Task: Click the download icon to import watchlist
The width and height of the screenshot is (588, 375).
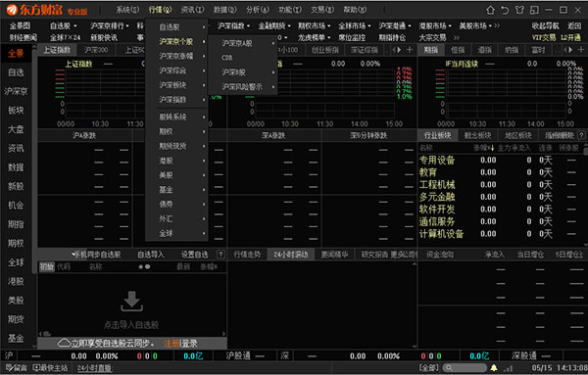Action: (x=131, y=302)
